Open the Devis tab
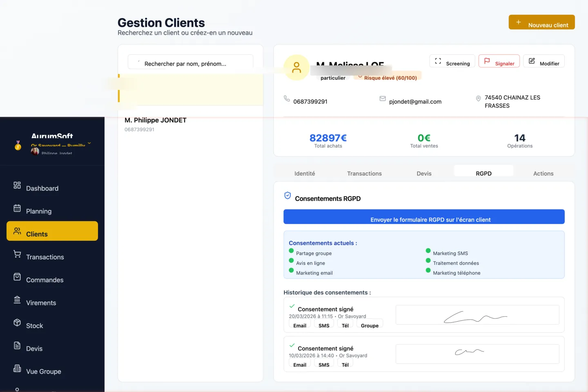The height and width of the screenshot is (392, 588). pyautogui.click(x=424, y=173)
